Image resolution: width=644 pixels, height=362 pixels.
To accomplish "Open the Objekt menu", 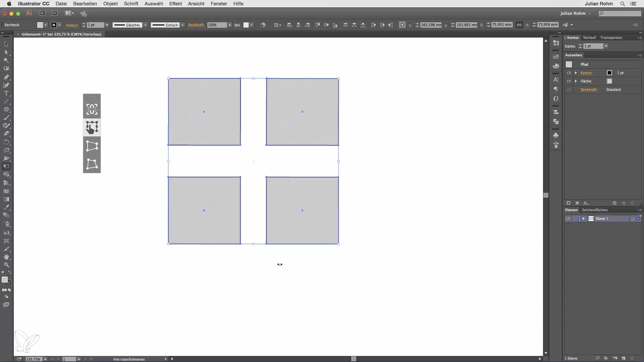I will click(x=110, y=4).
